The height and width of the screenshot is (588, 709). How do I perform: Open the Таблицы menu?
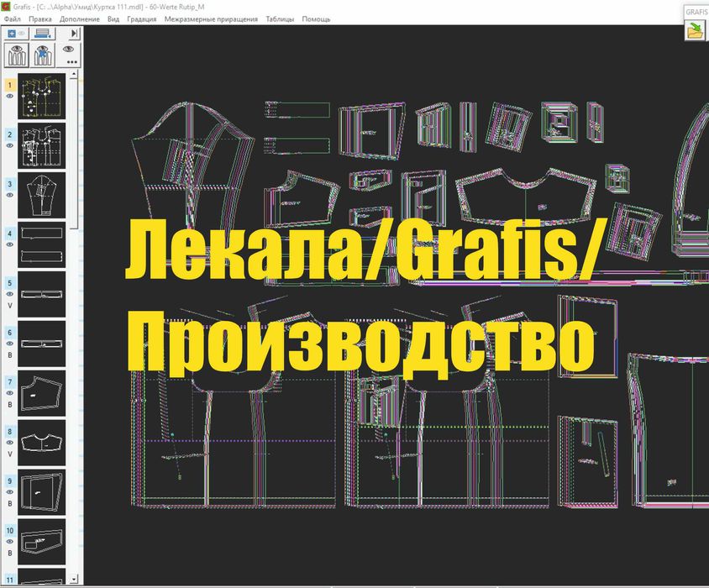point(280,19)
